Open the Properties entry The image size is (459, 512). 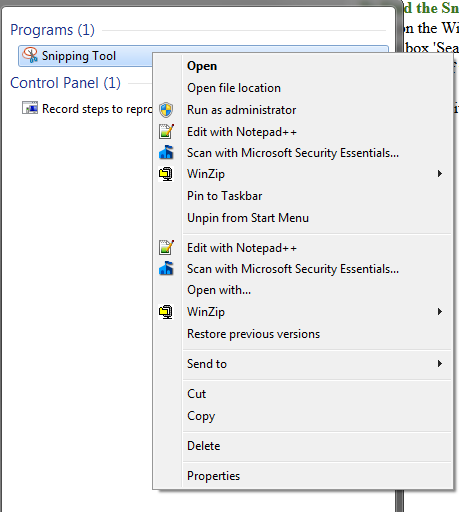[213, 476]
